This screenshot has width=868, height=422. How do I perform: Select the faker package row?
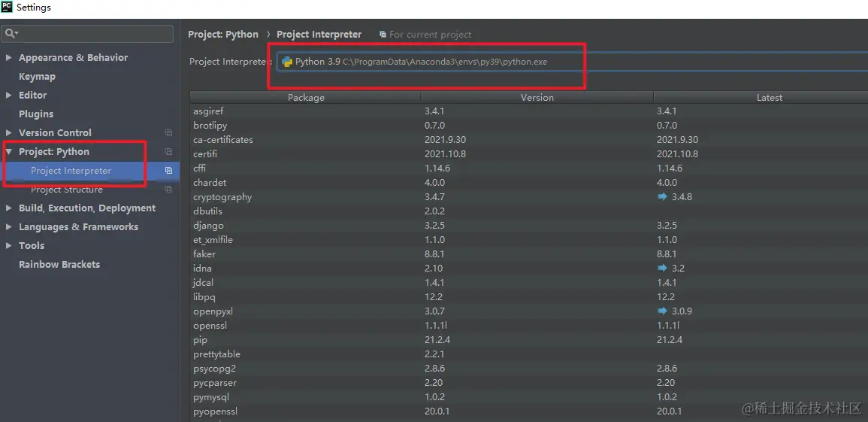click(x=528, y=254)
